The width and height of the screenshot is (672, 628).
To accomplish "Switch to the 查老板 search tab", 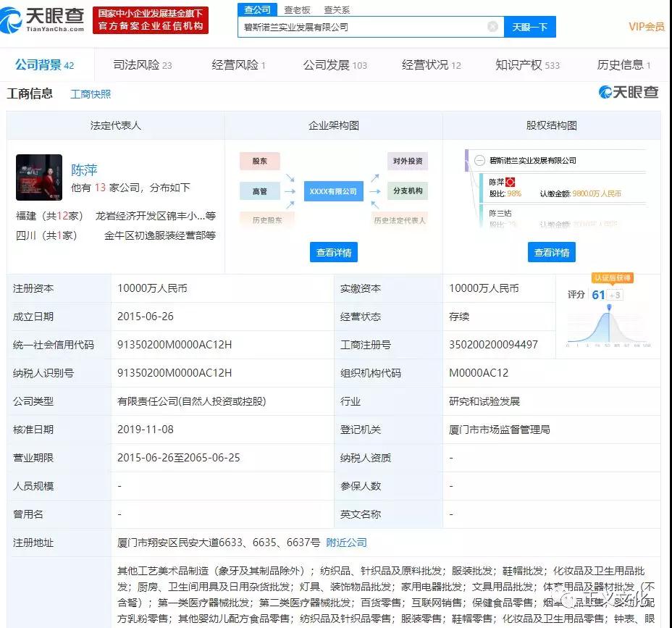I will pos(297,9).
